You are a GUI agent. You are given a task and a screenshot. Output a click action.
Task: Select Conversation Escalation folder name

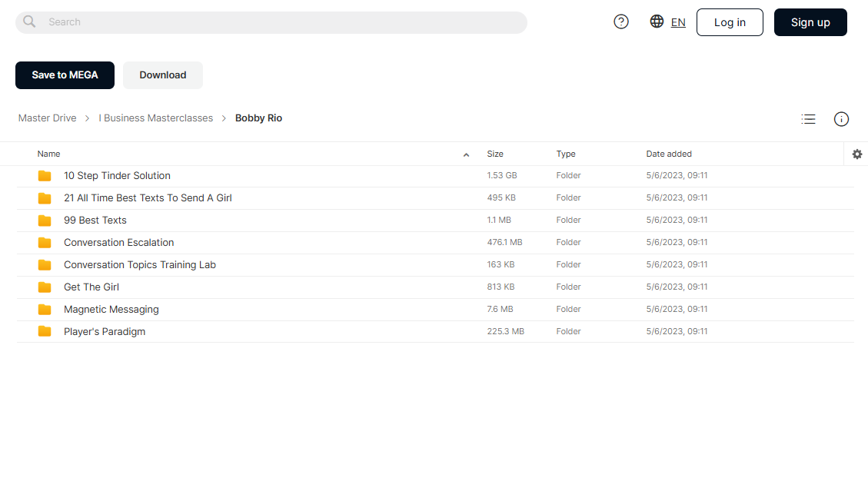pos(118,243)
